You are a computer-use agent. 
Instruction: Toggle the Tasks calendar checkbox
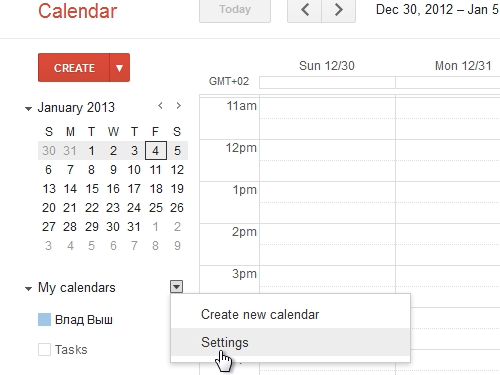[44, 350]
